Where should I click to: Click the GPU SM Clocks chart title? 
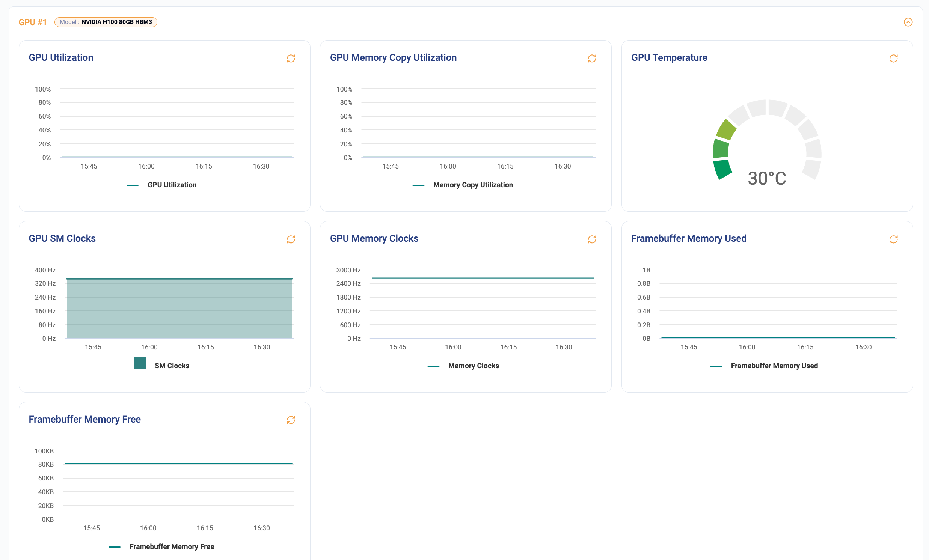coord(62,238)
